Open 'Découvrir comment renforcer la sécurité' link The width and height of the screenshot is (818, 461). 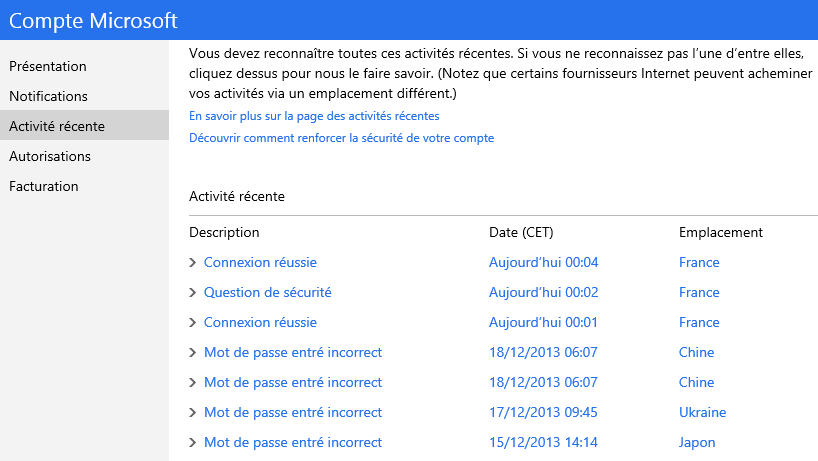341,138
